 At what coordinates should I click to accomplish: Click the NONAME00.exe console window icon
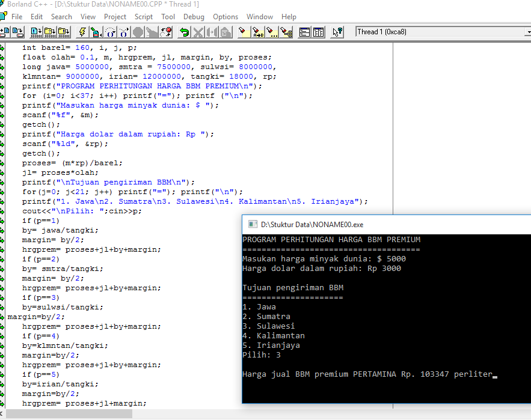pyautogui.click(x=253, y=224)
